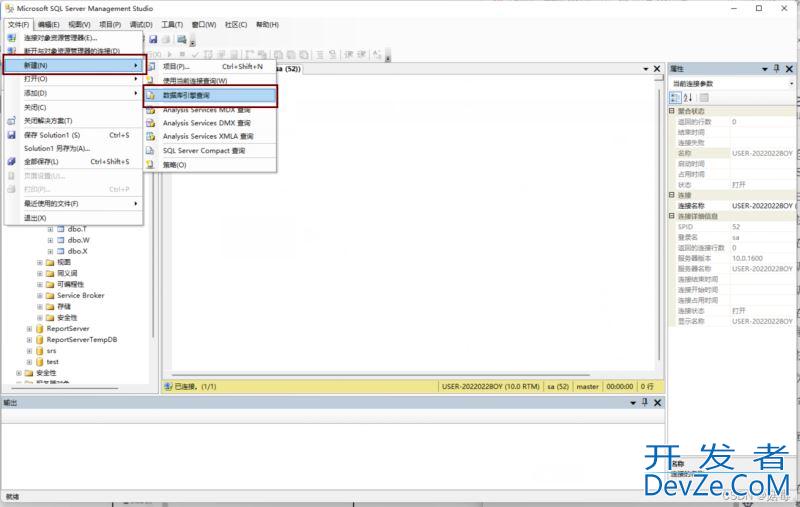The height and width of the screenshot is (507, 800).
Task: Expand the dbo.T table node
Action: (x=50, y=229)
